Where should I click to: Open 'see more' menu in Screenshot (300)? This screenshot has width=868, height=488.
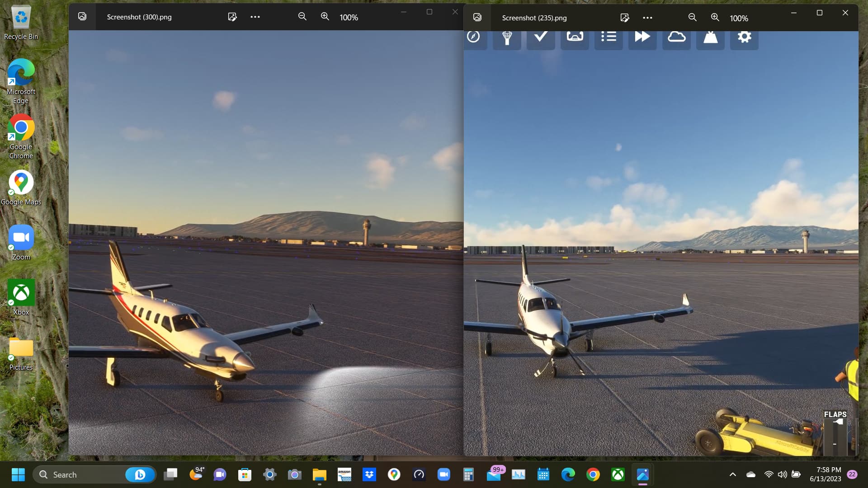coord(255,17)
